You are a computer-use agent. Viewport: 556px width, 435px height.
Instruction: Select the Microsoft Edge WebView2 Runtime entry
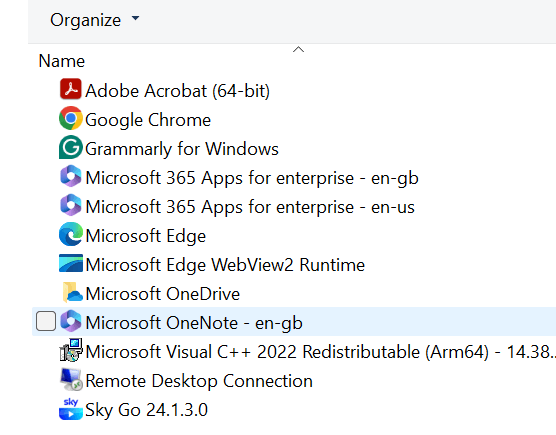pos(225,265)
